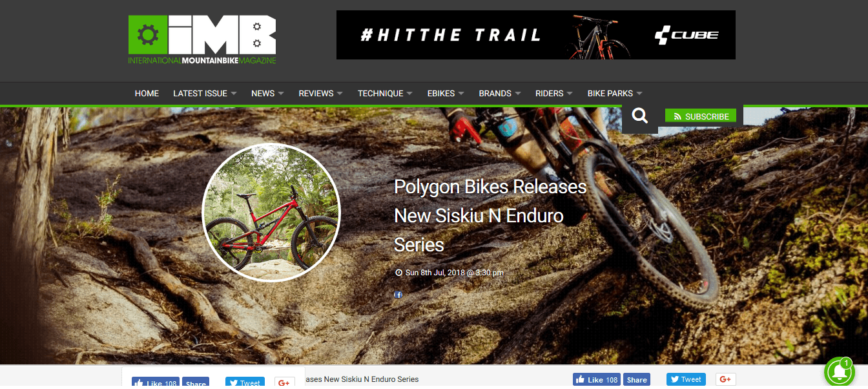This screenshot has width=868, height=389.
Task: Open the Riders menu item
Action: click(554, 94)
